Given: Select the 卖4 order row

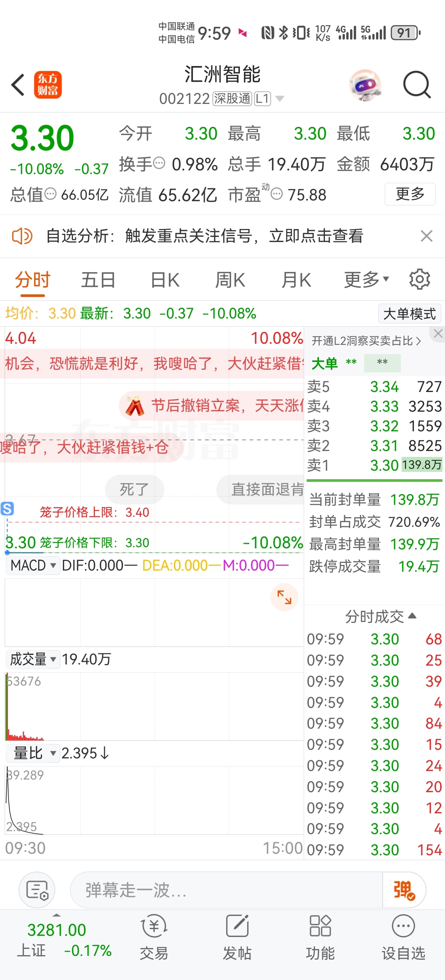Looking at the screenshot, I should [x=374, y=406].
